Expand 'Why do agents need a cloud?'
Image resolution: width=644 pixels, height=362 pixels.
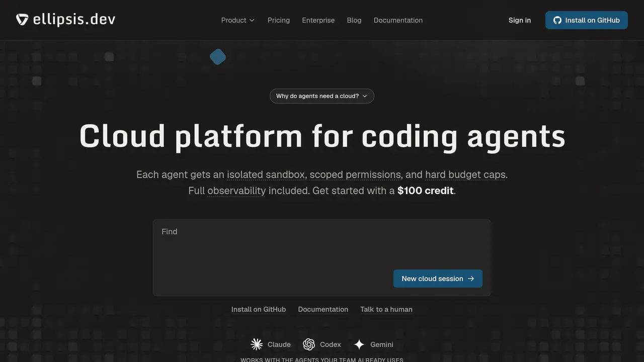pyautogui.click(x=322, y=96)
